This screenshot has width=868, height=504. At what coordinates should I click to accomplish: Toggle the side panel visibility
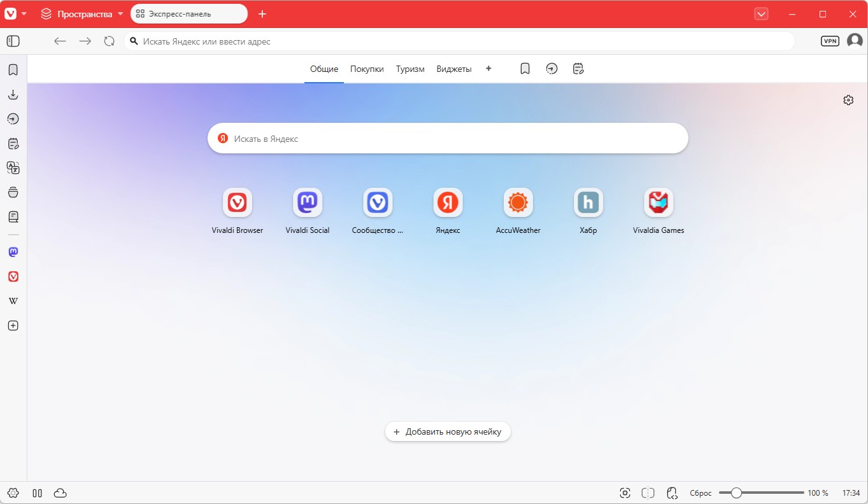point(13,41)
